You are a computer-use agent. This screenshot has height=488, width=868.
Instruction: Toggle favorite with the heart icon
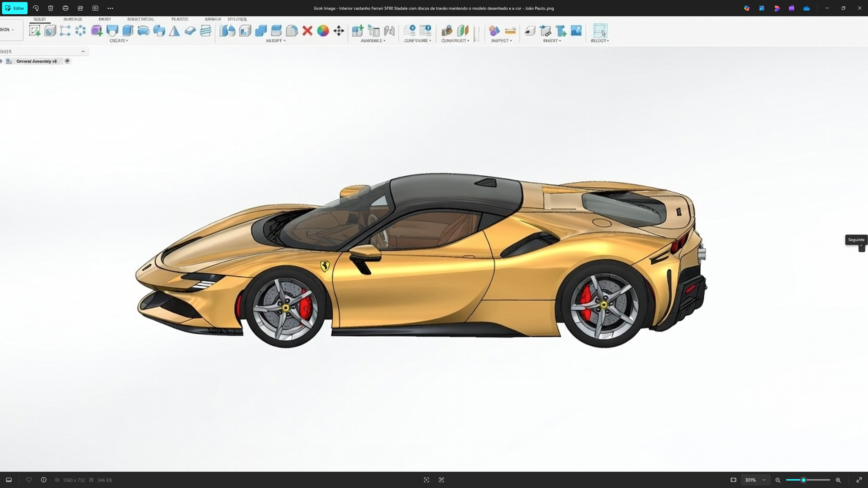(29, 480)
